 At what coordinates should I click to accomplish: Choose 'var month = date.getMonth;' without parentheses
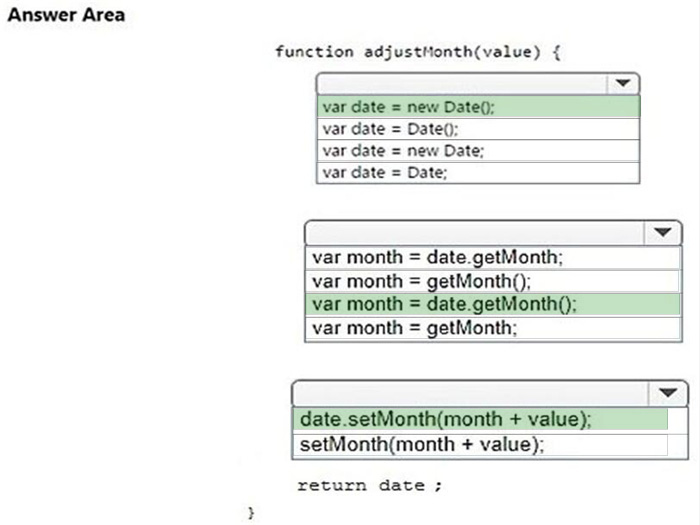click(x=493, y=258)
